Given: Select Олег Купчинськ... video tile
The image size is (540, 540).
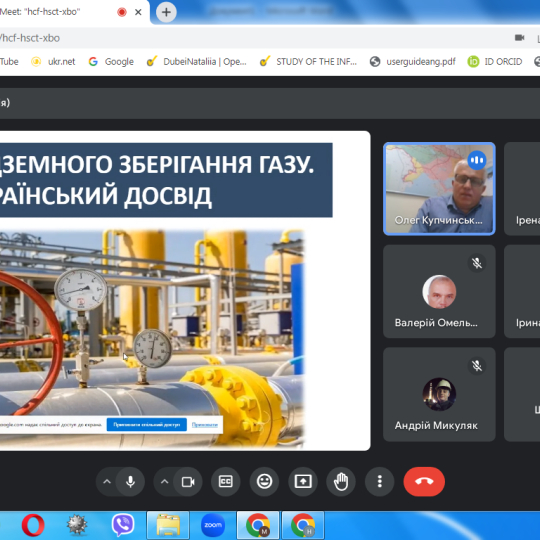Looking at the screenshot, I should (x=439, y=189).
